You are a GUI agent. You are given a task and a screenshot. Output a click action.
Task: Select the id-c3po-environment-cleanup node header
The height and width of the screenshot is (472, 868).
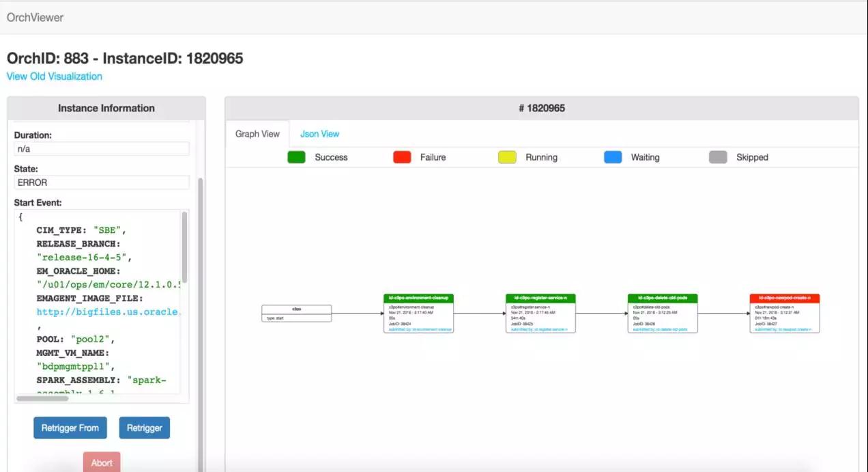pos(418,299)
